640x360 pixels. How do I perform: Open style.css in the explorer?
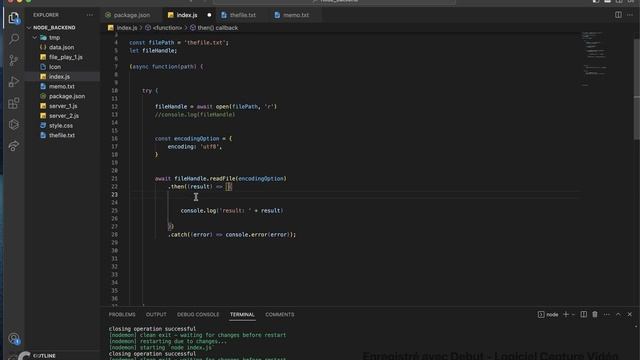tap(62, 125)
